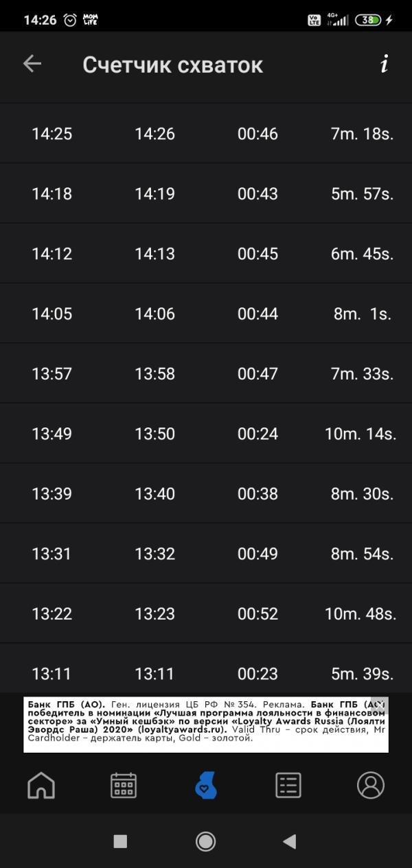Open the profile tab icon
The image size is (412, 868).
[371, 785]
